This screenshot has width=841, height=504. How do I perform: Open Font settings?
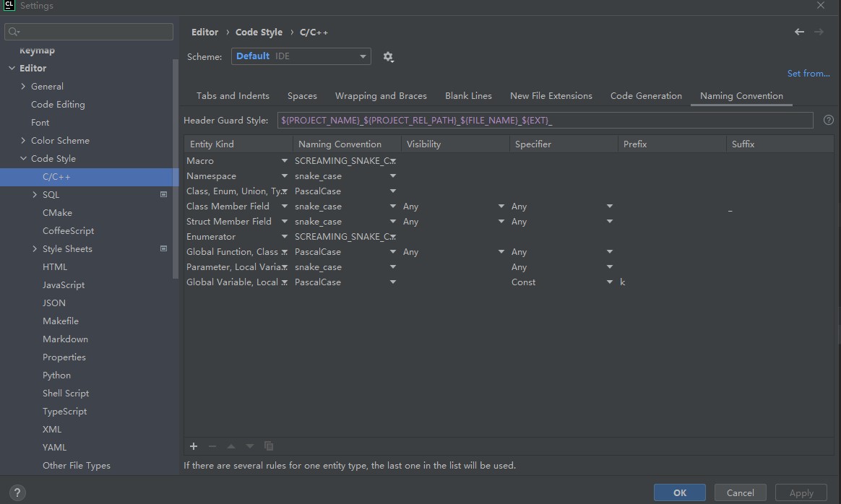pyautogui.click(x=40, y=123)
